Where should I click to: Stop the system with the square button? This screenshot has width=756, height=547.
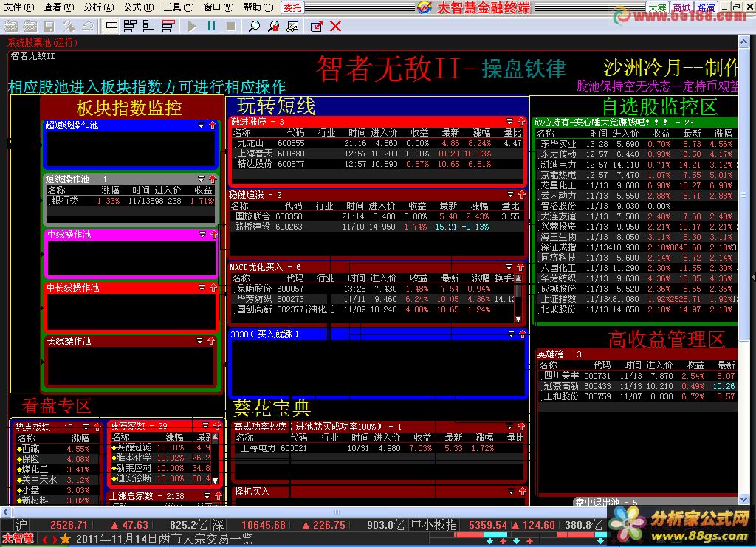pos(231,26)
